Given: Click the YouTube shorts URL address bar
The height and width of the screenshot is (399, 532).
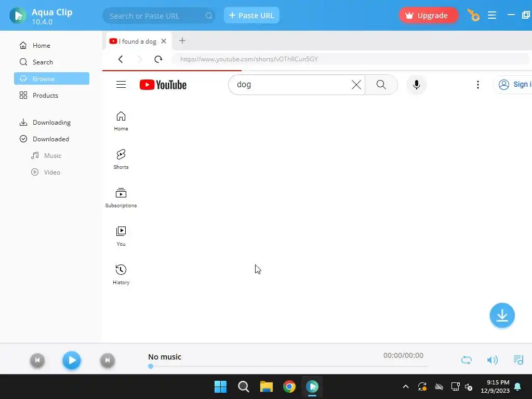Looking at the screenshot, I should (350, 59).
